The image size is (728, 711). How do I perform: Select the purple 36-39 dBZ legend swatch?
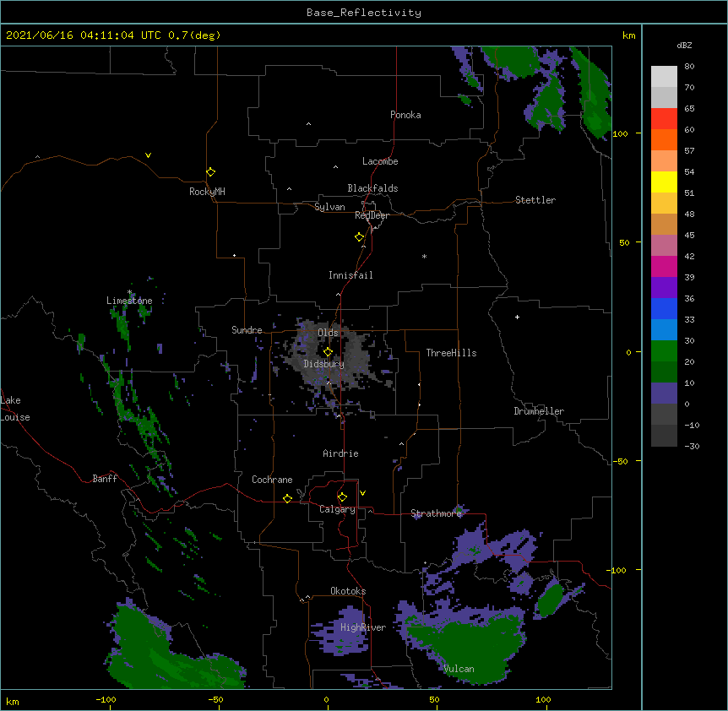pos(664,287)
